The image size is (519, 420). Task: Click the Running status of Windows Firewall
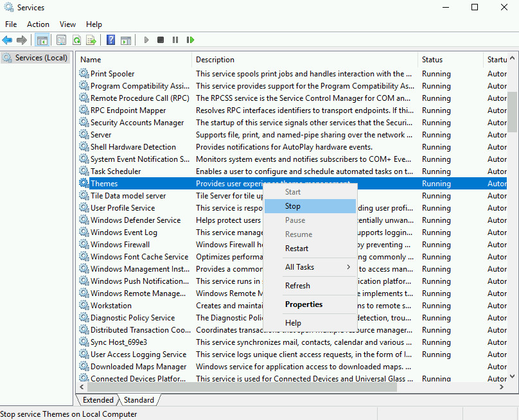point(436,245)
